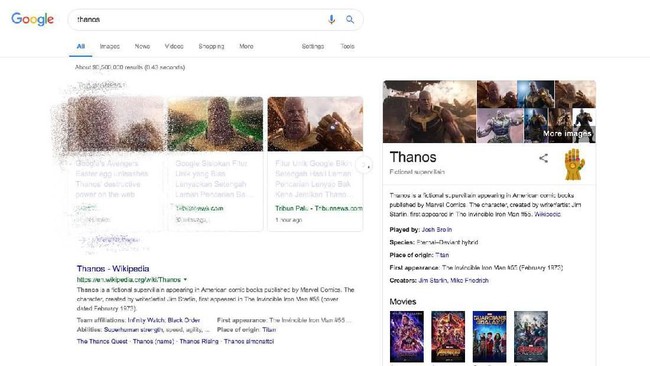Click Titan link in Wikipedia result
This screenshot has width=650, height=366.
[x=269, y=330]
